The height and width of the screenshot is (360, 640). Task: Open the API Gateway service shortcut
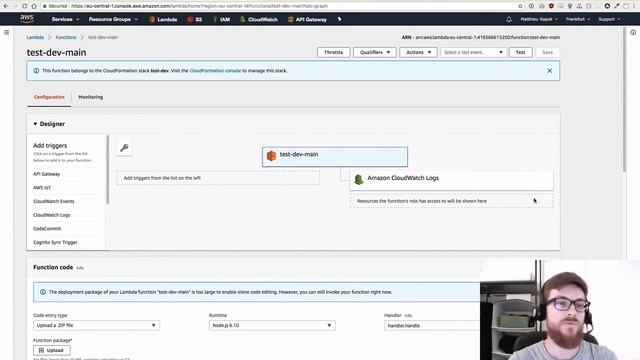307,19
